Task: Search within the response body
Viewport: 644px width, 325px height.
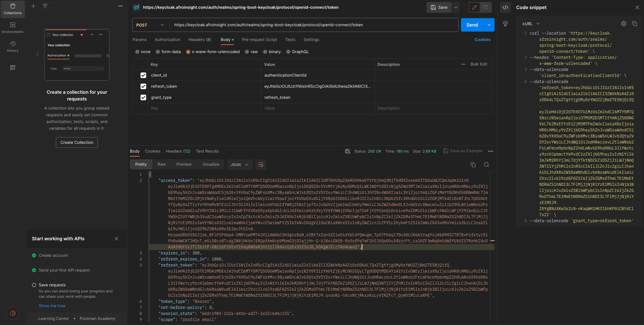Action: 487,165
